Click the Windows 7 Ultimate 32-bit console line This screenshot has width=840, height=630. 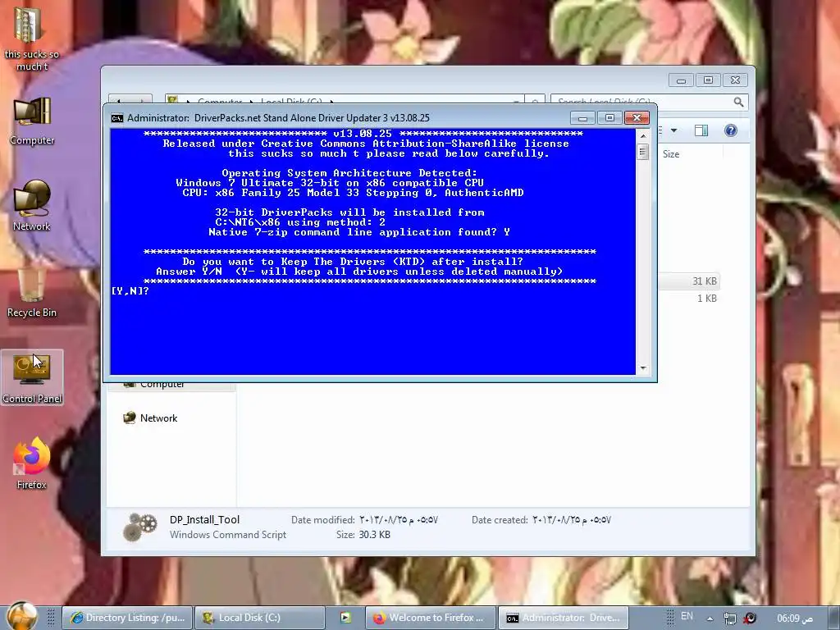pyautogui.click(x=330, y=183)
